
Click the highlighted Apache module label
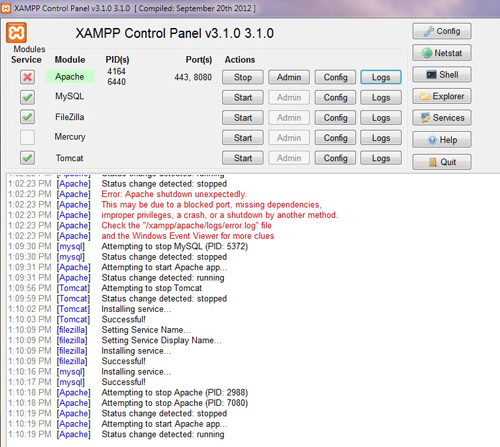70,77
